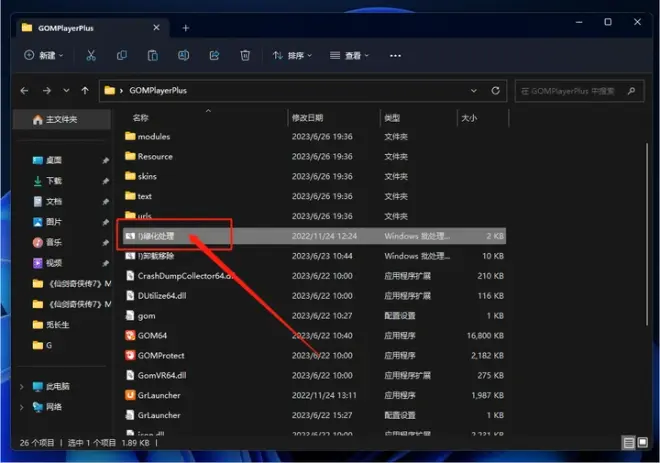Open 下载 (Downloads) in sidebar
This screenshot has height=463, width=660.
[x=54, y=181]
